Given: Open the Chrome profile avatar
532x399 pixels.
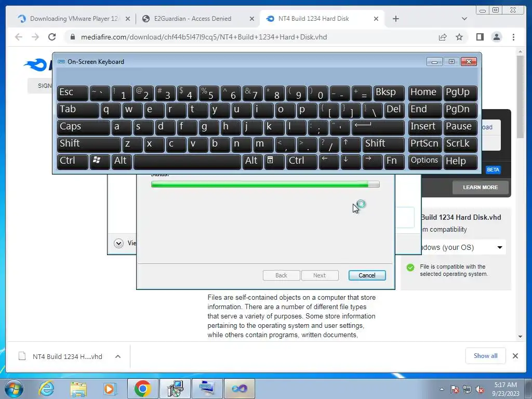Looking at the screenshot, I should [496, 37].
